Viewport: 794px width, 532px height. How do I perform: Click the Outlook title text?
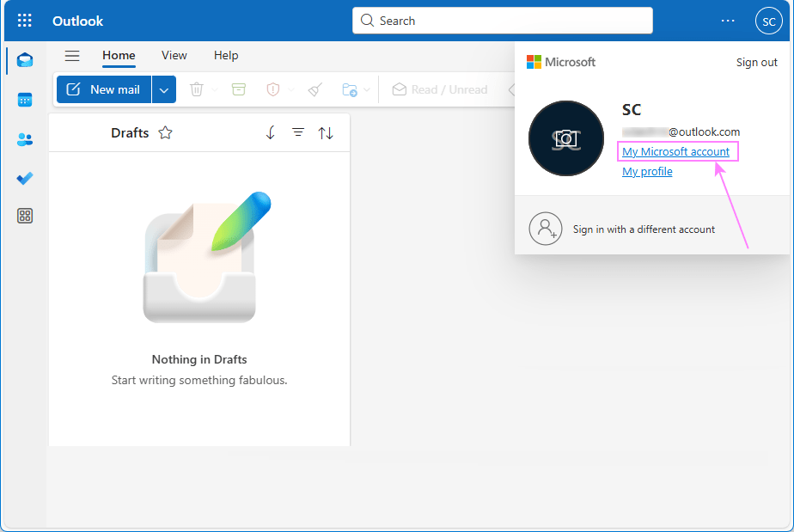[77, 21]
